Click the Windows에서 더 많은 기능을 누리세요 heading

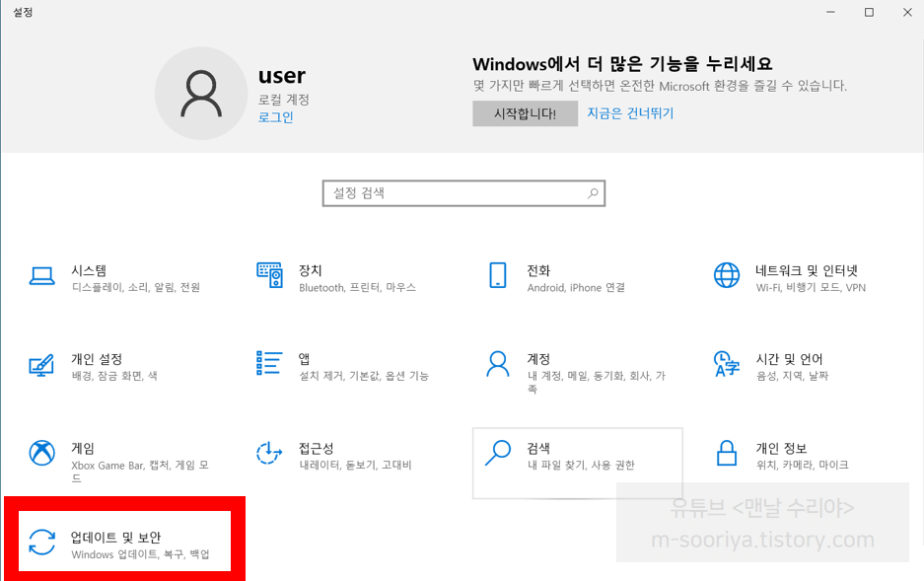(622, 64)
